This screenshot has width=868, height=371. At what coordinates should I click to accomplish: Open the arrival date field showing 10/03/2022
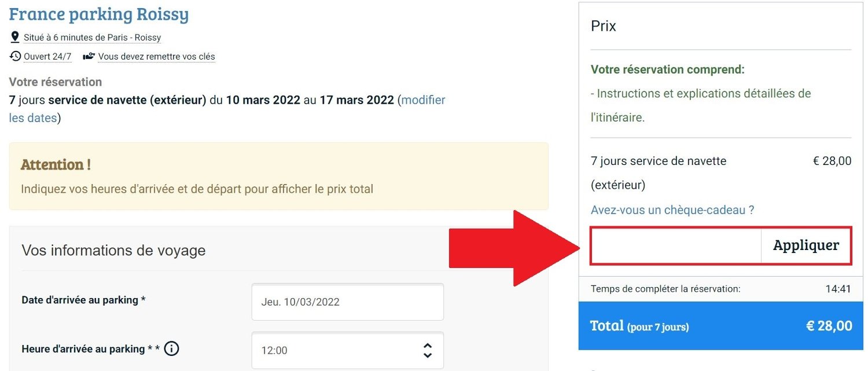(x=347, y=302)
